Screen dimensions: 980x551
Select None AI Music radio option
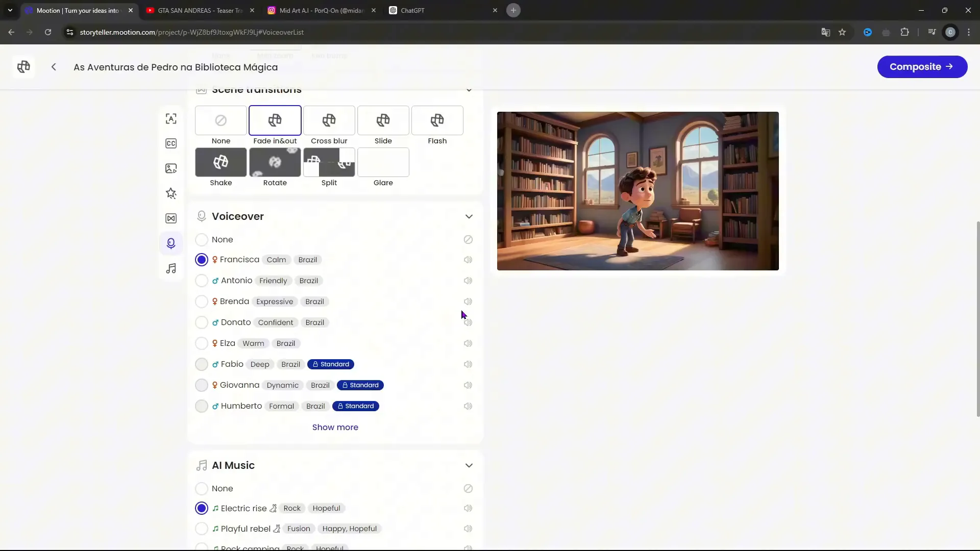202,488
